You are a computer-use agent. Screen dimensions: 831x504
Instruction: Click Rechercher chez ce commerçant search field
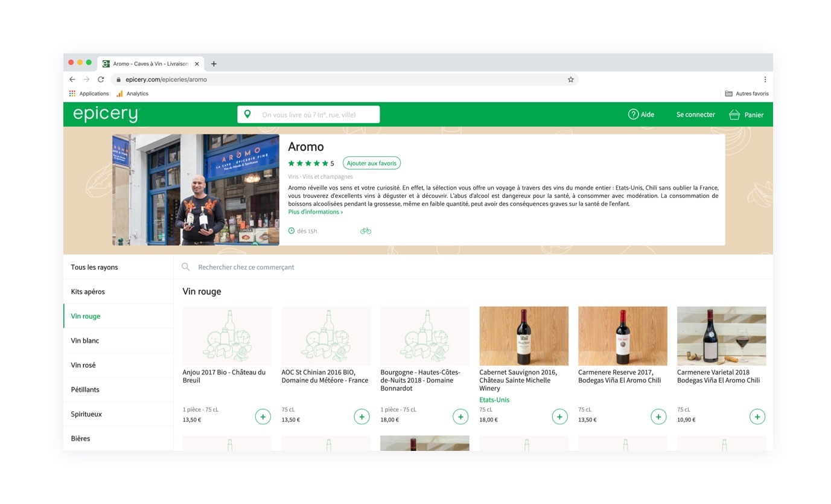coord(473,267)
